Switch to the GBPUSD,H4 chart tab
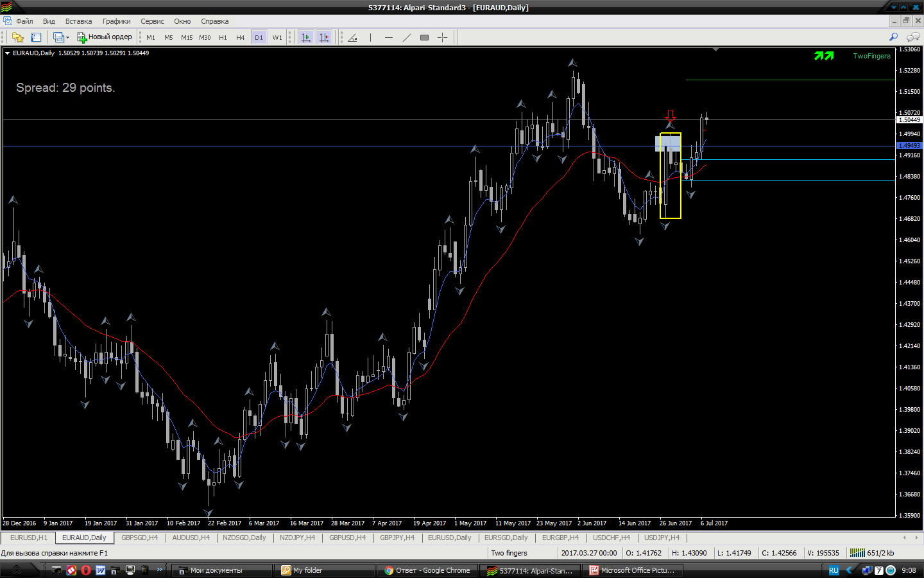 [x=347, y=538]
